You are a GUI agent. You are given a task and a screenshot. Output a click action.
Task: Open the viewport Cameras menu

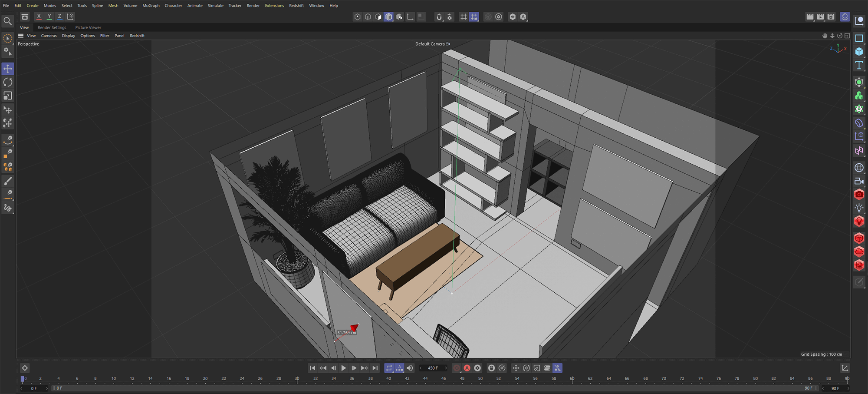click(x=49, y=36)
